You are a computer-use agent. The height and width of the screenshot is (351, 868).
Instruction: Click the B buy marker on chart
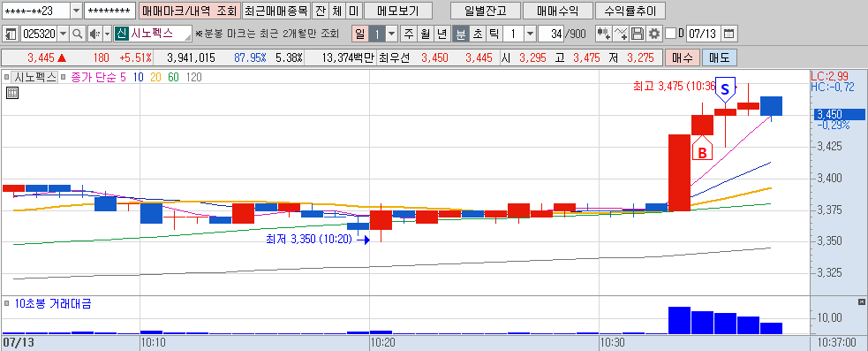[703, 149]
